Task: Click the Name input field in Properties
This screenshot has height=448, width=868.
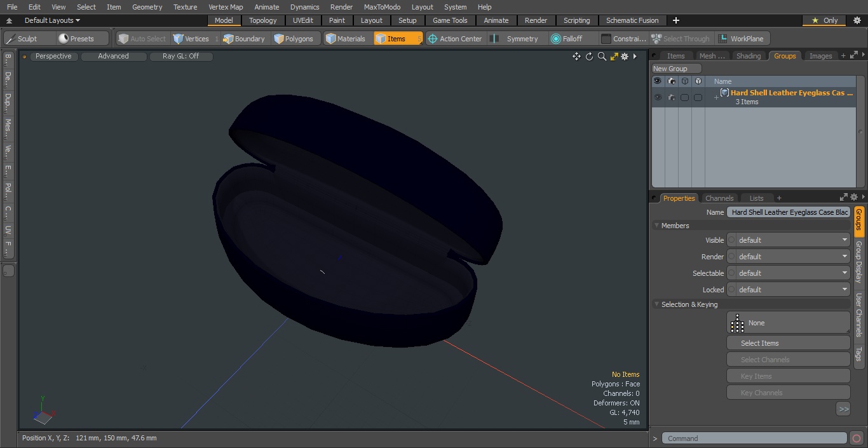Action: point(789,212)
